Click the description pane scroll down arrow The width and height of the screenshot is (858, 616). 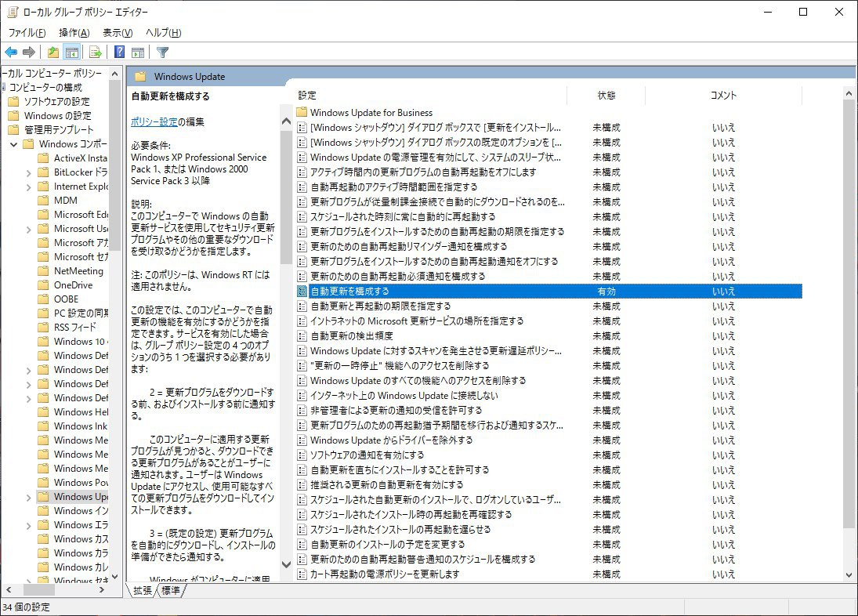click(286, 564)
